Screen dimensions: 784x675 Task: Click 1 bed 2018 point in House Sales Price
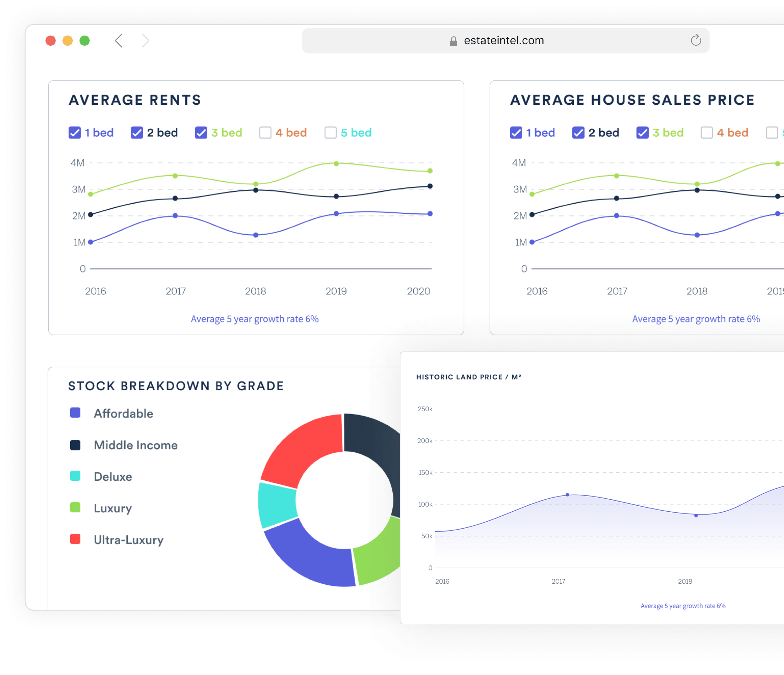(697, 235)
